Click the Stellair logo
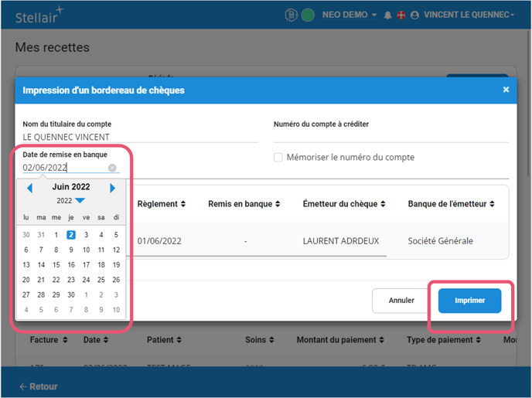 40,15
